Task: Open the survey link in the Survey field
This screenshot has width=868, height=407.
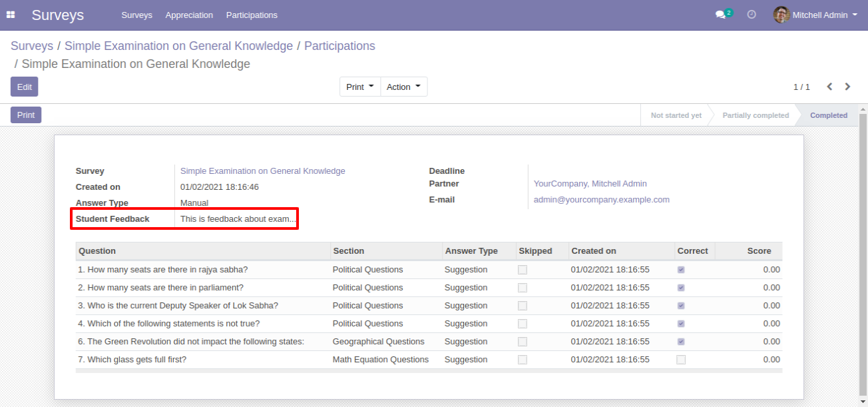Action: click(263, 171)
